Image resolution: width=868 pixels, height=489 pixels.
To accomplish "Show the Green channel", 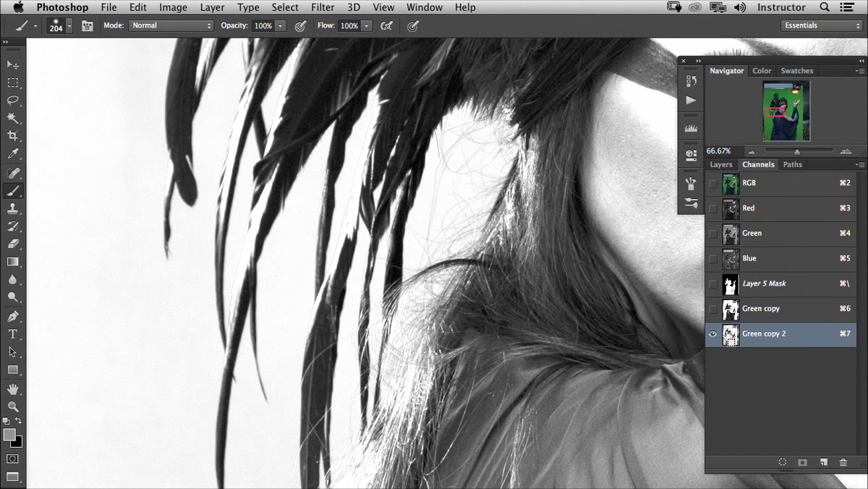I will point(713,234).
